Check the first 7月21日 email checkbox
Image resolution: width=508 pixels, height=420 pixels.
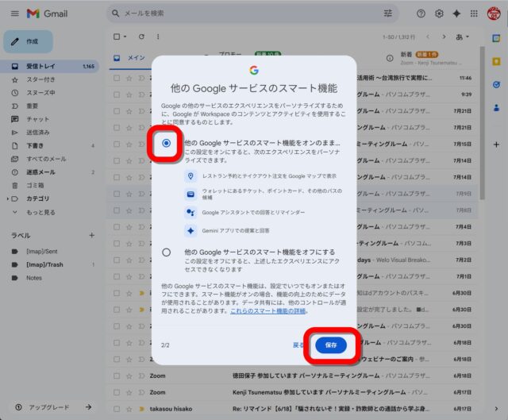click(x=117, y=111)
